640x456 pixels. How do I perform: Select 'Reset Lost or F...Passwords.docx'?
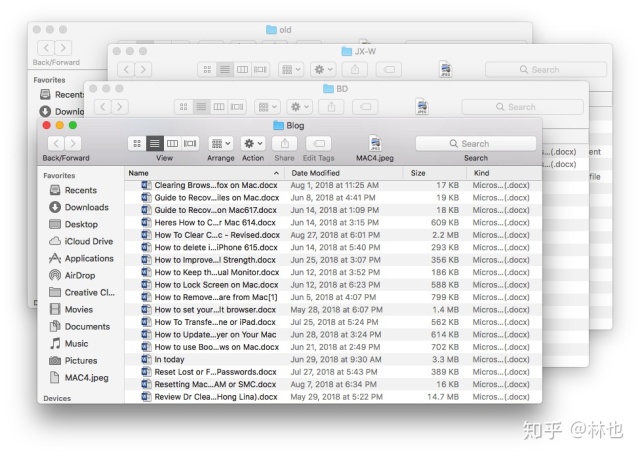point(333,372)
